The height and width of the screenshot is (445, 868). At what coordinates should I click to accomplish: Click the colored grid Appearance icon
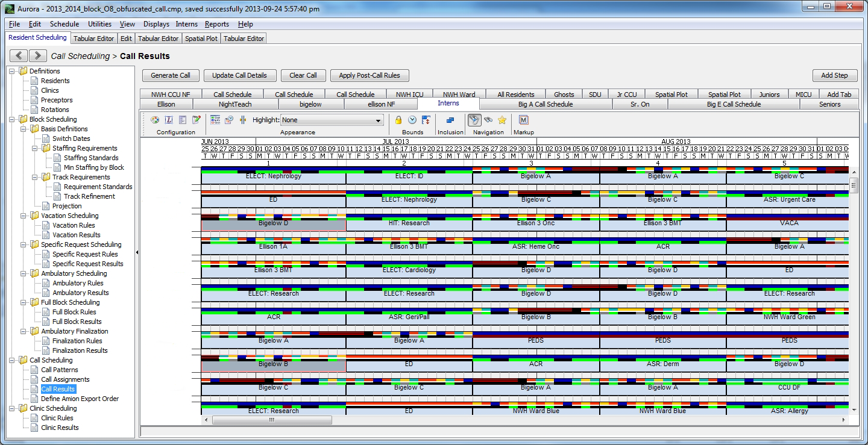(x=215, y=120)
